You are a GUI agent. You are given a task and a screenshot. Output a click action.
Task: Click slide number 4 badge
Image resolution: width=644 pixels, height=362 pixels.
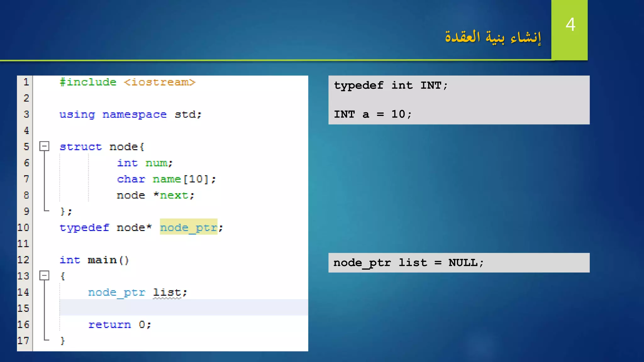coord(569,30)
